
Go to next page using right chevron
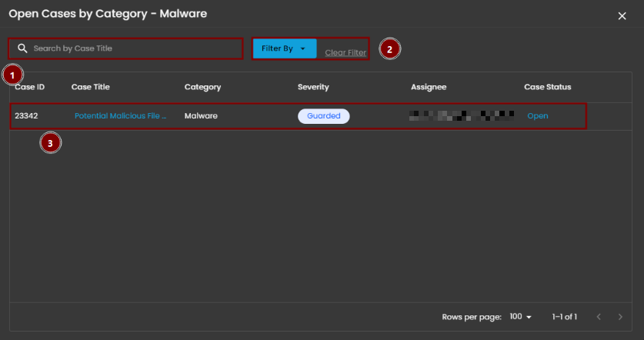point(620,317)
